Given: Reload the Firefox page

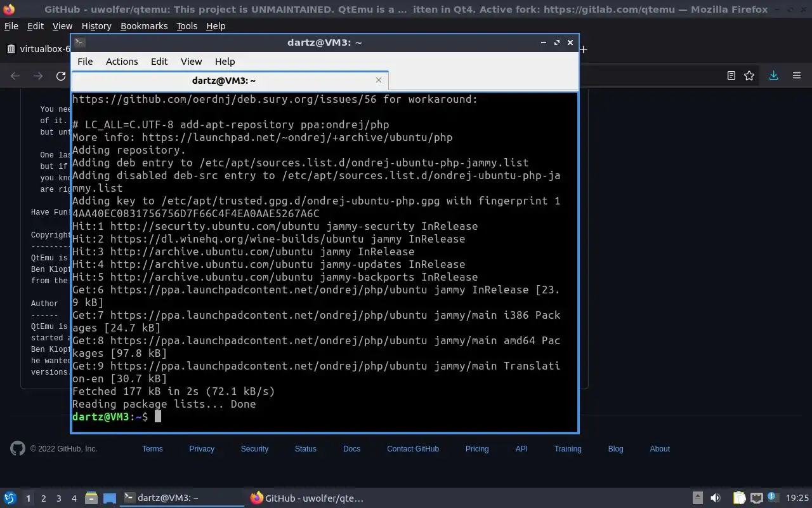Looking at the screenshot, I should [x=61, y=76].
